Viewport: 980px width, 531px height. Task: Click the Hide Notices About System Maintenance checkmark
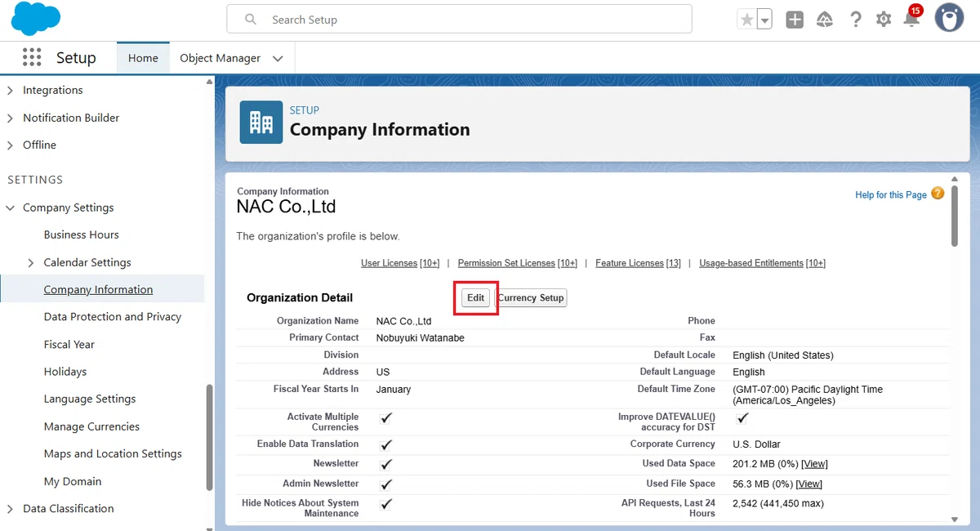(386, 504)
